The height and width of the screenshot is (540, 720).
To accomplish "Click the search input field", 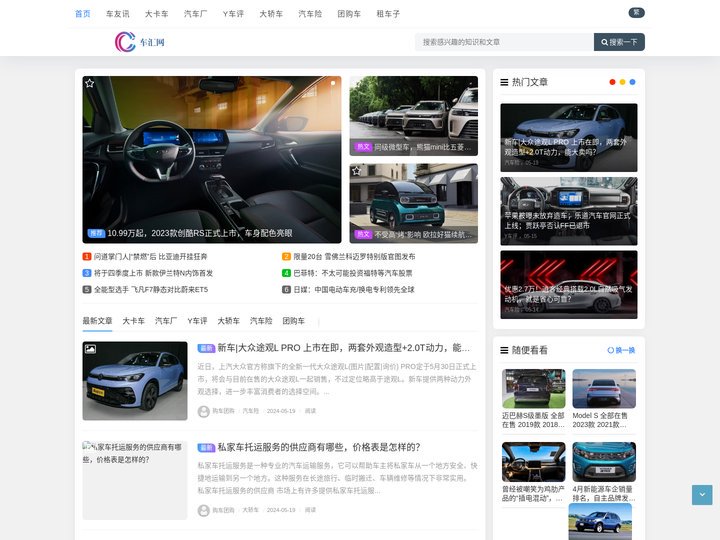I will pos(504,42).
